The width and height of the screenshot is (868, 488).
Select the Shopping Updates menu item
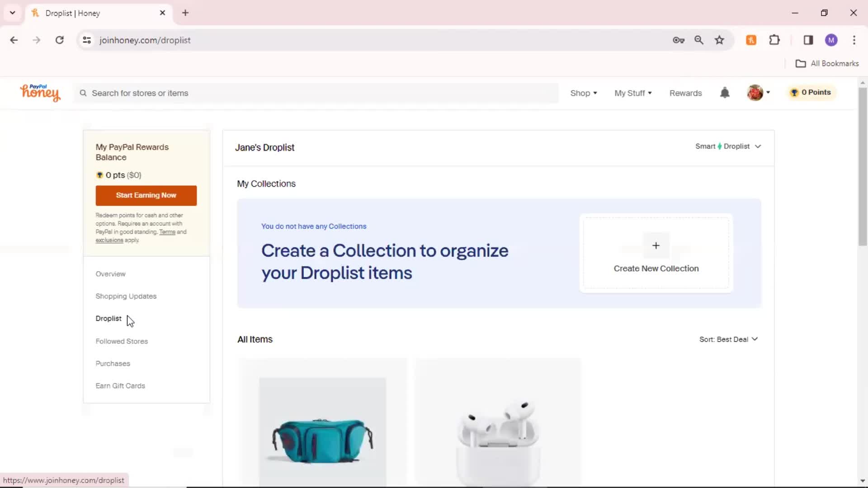[126, 296]
